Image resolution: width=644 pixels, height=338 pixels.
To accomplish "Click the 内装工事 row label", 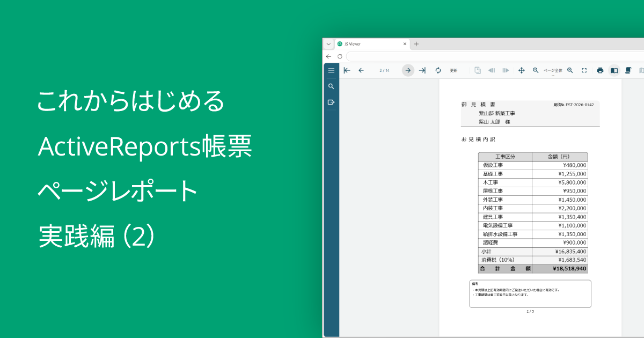I will (493, 208).
